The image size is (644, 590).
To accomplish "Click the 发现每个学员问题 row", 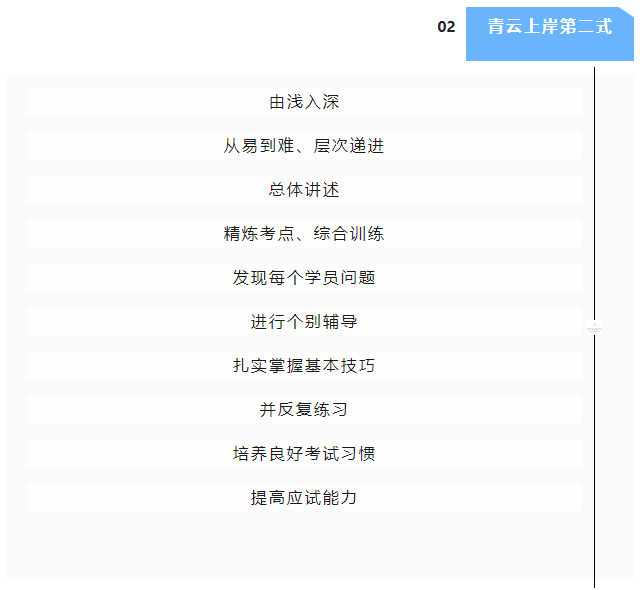I will click(x=304, y=277).
